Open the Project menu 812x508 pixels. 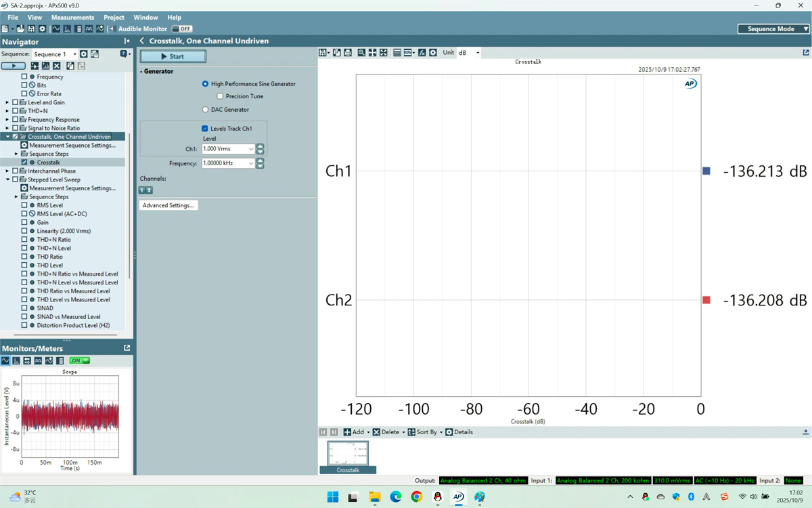[114, 17]
